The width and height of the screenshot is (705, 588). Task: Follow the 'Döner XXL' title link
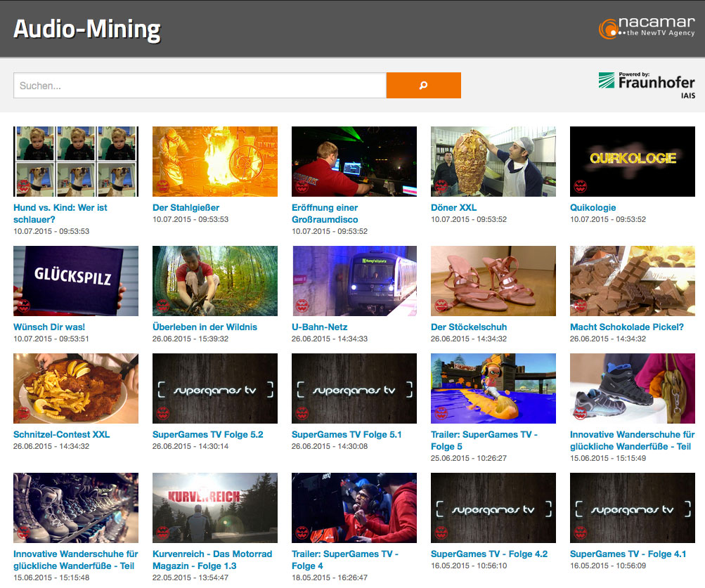pyautogui.click(x=453, y=208)
